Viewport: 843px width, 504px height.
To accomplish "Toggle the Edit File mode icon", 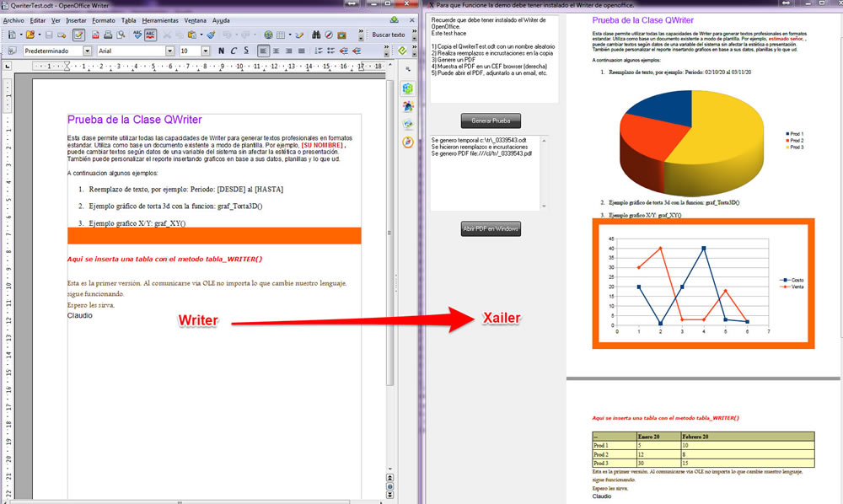I will point(78,35).
